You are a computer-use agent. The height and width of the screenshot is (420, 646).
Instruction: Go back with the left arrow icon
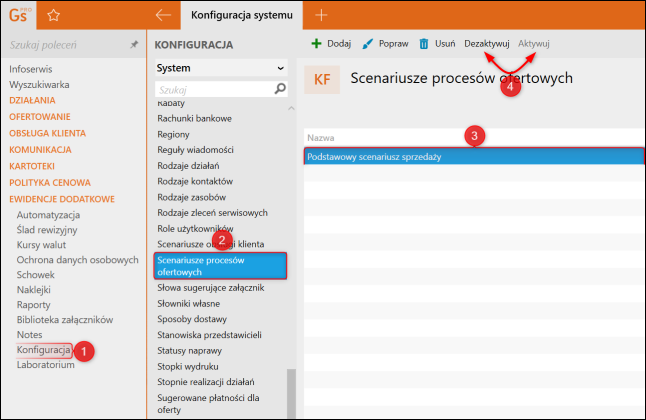[163, 15]
